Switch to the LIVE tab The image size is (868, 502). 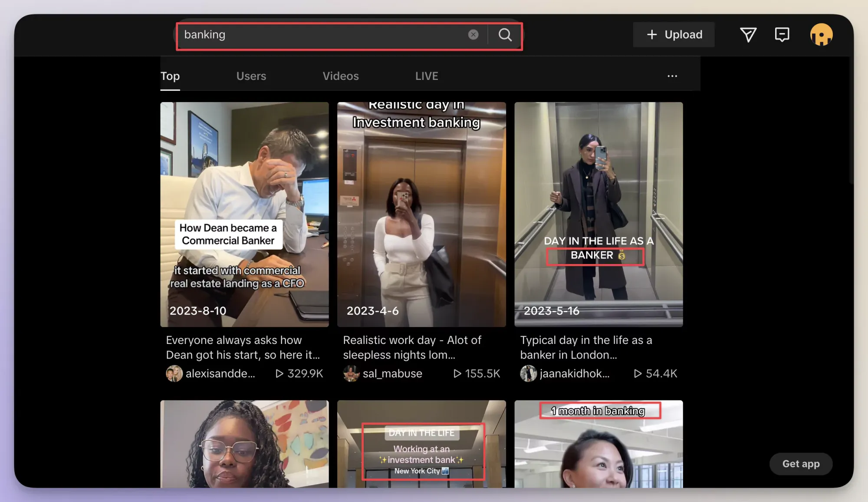pyautogui.click(x=427, y=76)
